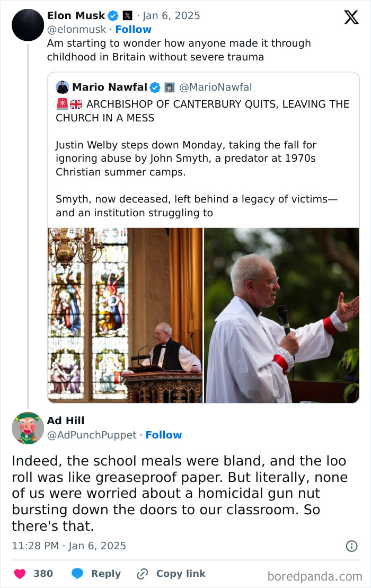Like the tweet with the heart icon
The width and height of the screenshot is (371, 588).
point(20,574)
